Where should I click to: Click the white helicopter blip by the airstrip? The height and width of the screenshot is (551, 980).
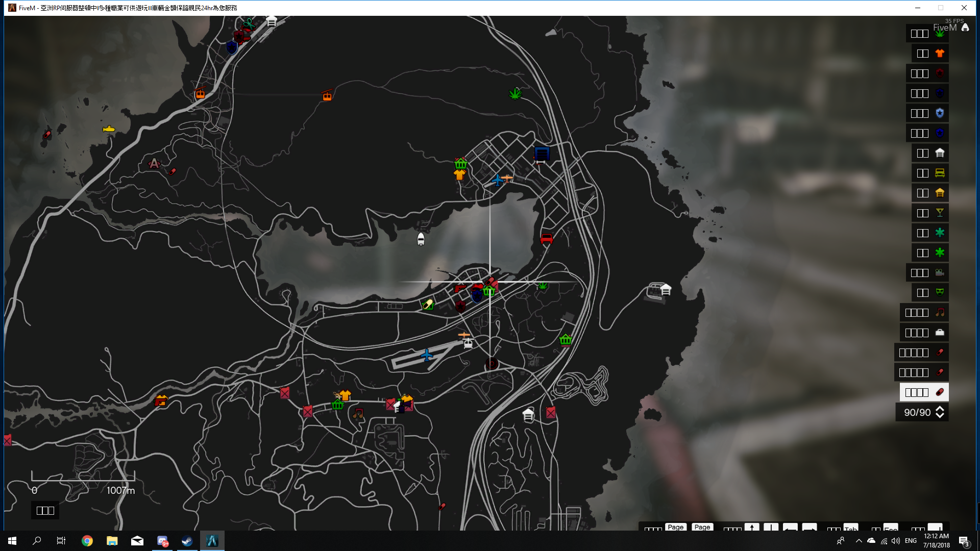[x=468, y=343]
